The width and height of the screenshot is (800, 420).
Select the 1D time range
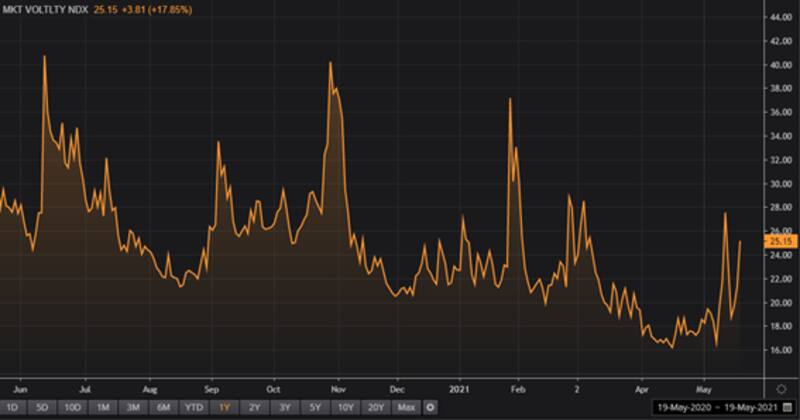click(x=12, y=407)
